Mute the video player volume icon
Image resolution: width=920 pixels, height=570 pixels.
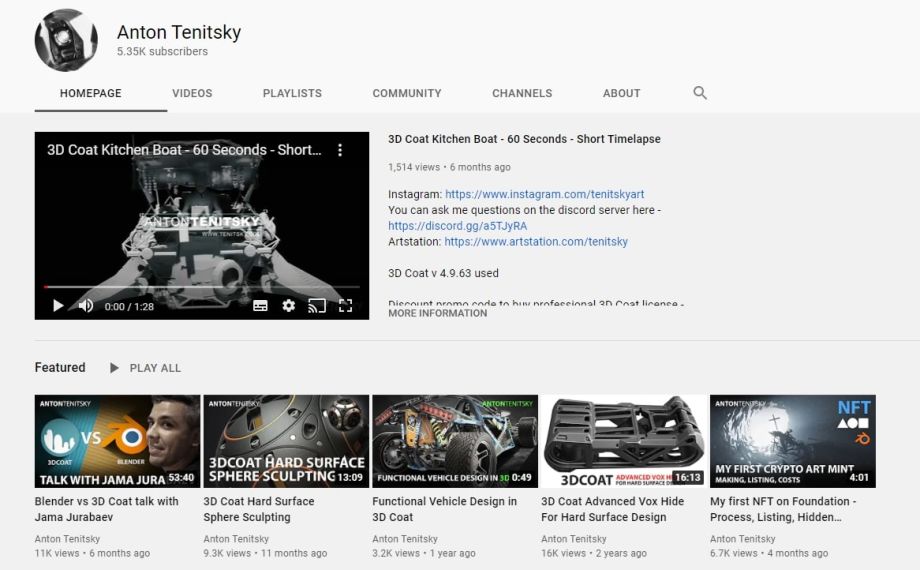pyautogui.click(x=86, y=305)
